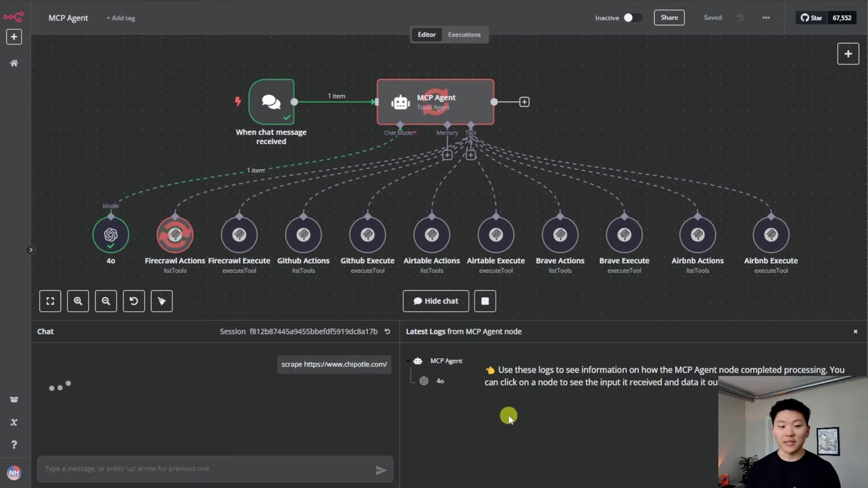
Task: Click the fit to view canvas button
Action: point(50,301)
